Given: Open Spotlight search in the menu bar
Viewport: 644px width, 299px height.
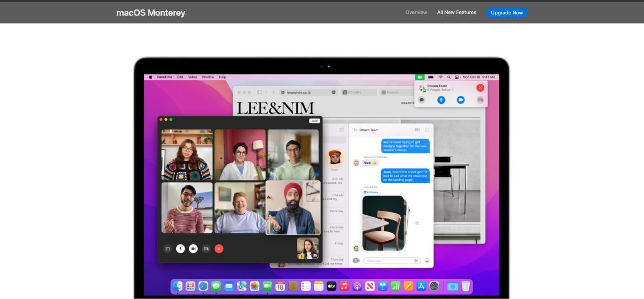Looking at the screenshot, I should pyautogui.click(x=449, y=77).
